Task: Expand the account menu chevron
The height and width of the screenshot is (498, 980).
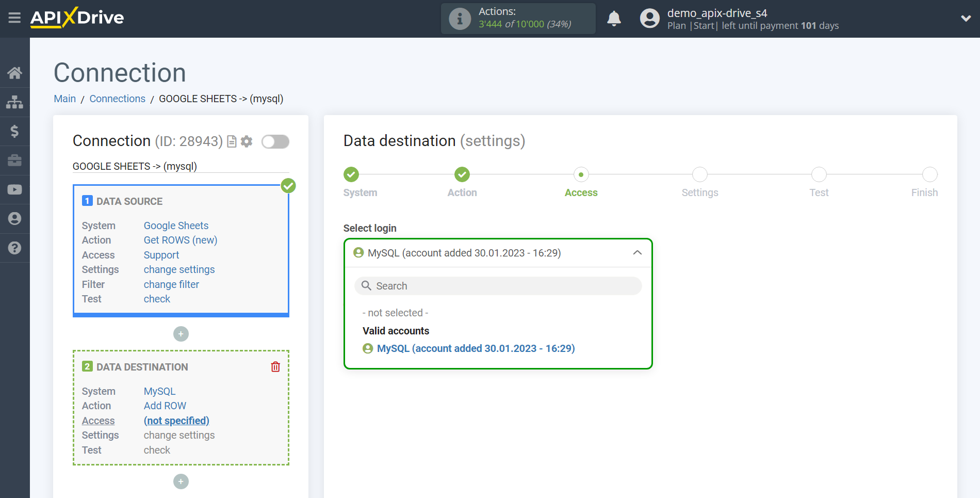Action: (x=966, y=19)
